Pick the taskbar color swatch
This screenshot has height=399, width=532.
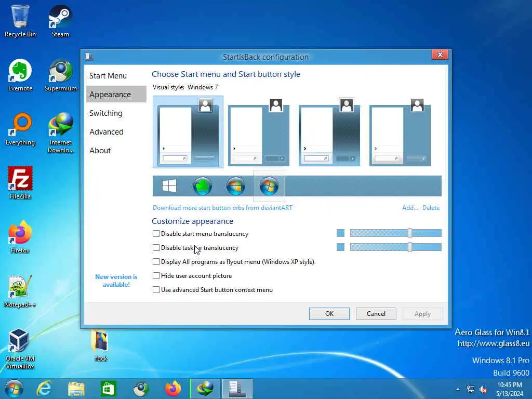pos(340,247)
